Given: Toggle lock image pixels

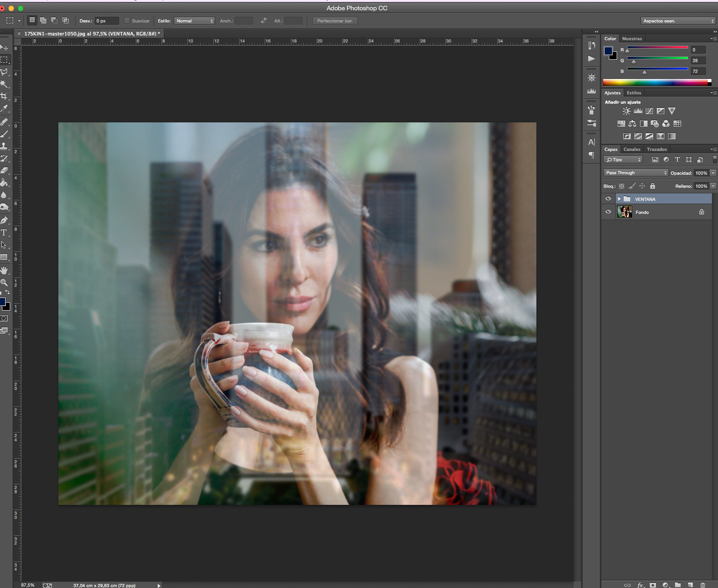Looking at the screenshot, I should pos(632,186).
